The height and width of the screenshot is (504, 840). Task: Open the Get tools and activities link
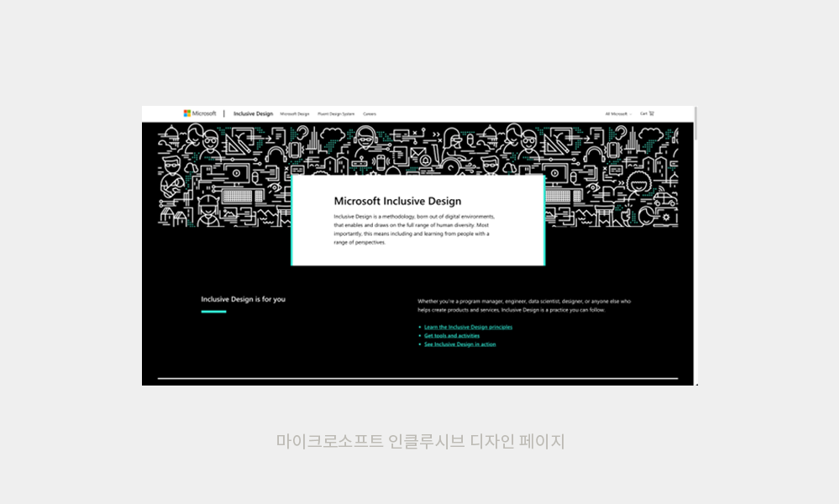(452, 335)
